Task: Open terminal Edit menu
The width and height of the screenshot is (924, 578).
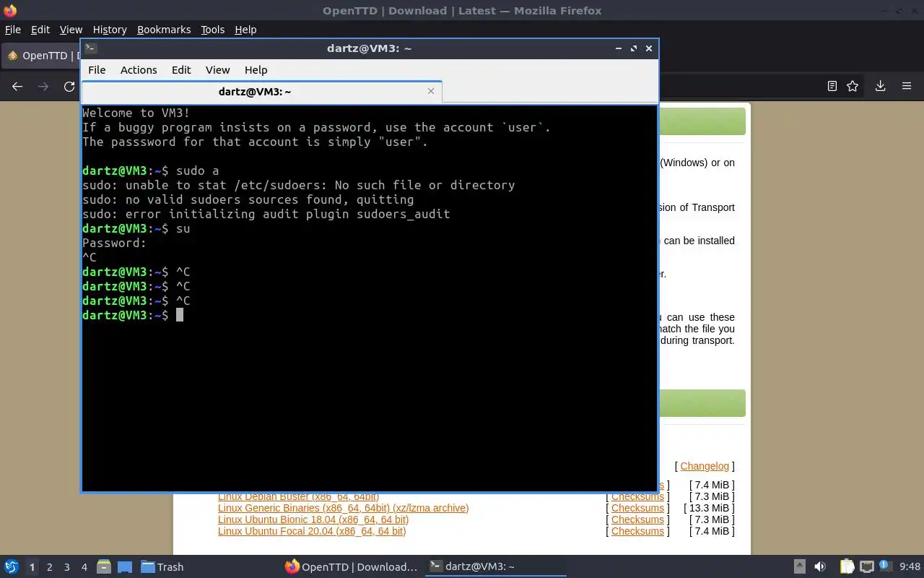Action: pyautogui.click(x=181, y=70)
